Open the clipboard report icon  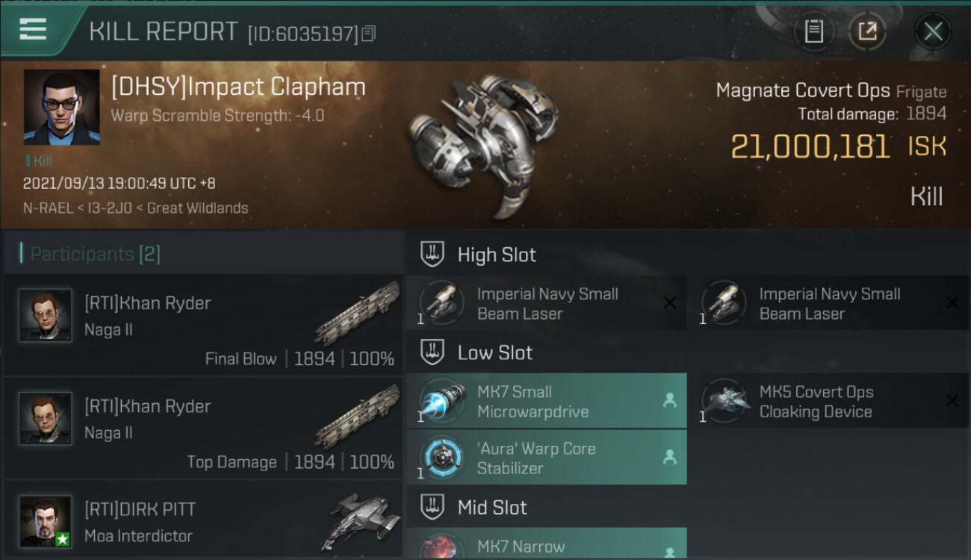tap(814, 31)
